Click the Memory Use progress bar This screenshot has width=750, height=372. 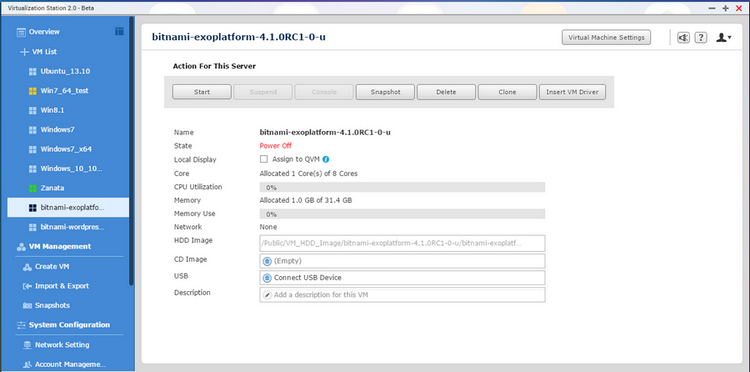(402, 214)
